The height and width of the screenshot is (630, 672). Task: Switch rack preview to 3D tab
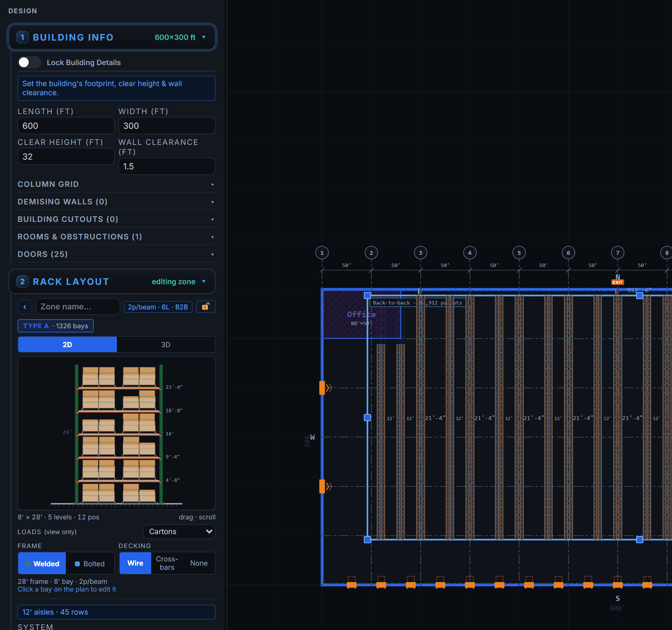pyautogui.click(x=166, y=345)
